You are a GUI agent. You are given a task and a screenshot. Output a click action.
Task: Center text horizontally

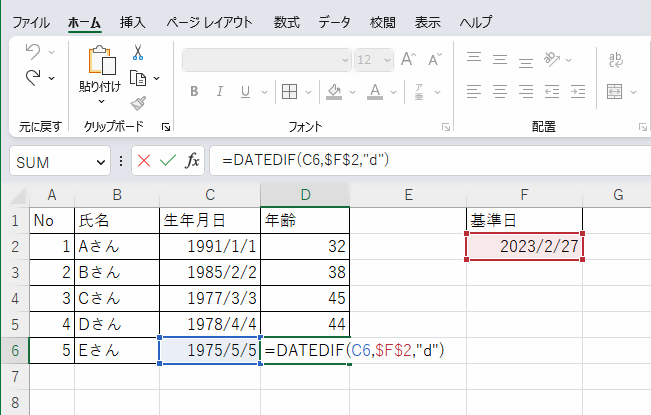[500, 91]
